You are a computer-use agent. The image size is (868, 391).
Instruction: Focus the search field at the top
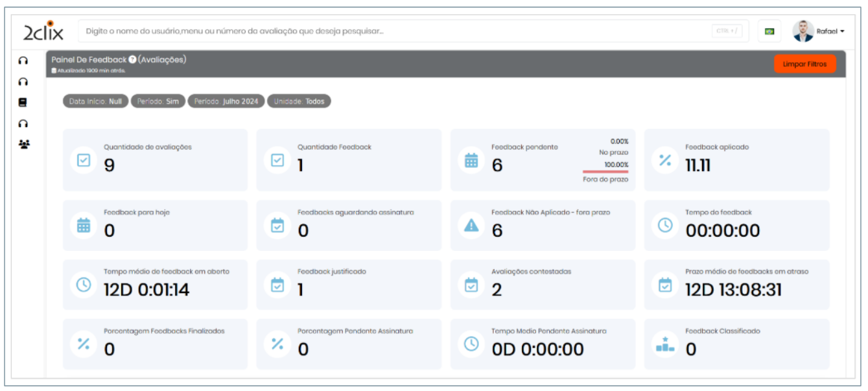pyautogui.click(x=395, y=31)
